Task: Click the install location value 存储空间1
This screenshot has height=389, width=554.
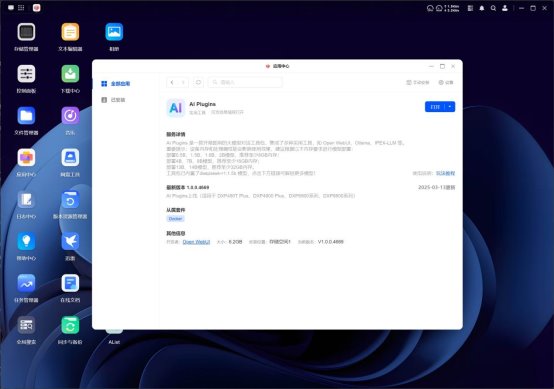Action: tap(280, 242)
